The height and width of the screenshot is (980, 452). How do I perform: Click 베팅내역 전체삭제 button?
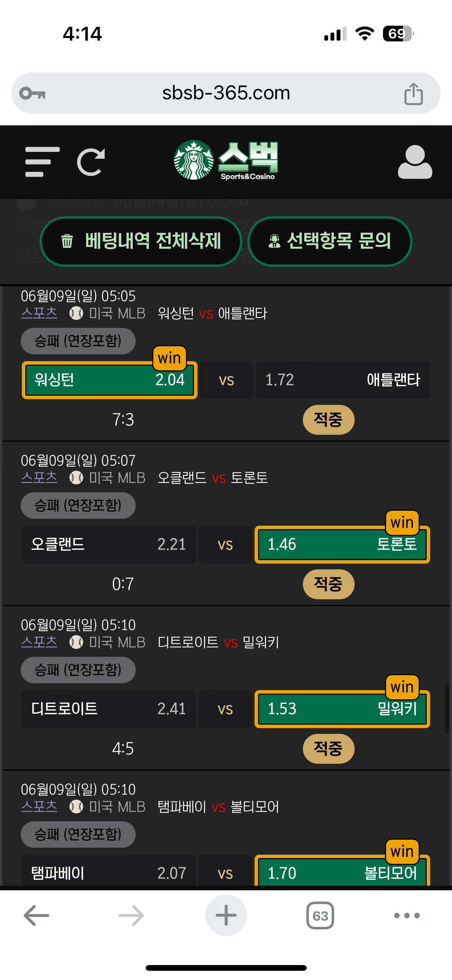(141, 241)
